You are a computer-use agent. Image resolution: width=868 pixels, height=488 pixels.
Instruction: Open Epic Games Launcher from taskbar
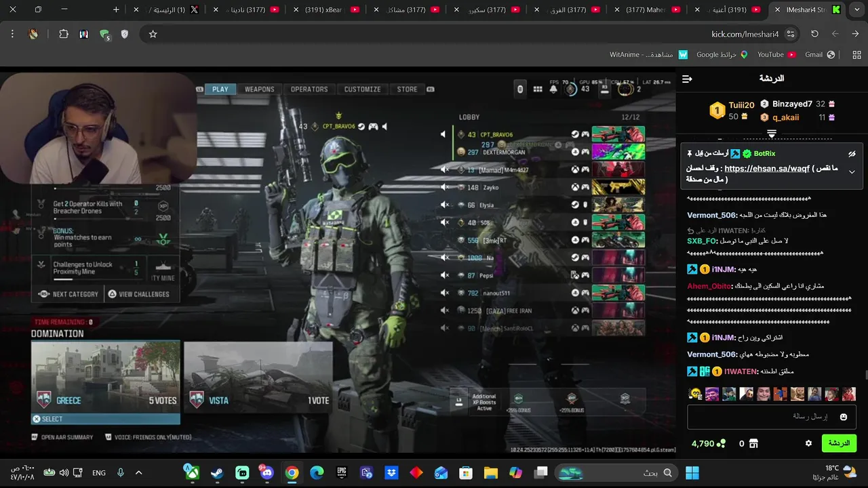[342, 472]
